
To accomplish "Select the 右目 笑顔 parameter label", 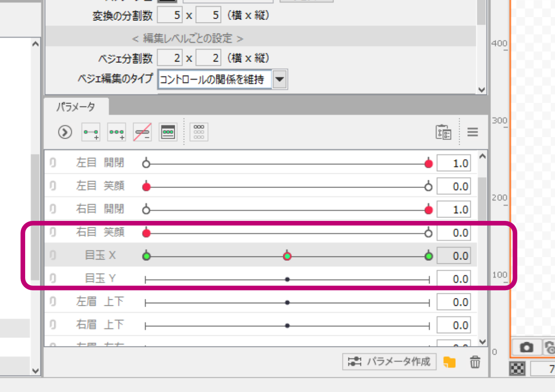I will pyautogui.click(x=100, y=232).
